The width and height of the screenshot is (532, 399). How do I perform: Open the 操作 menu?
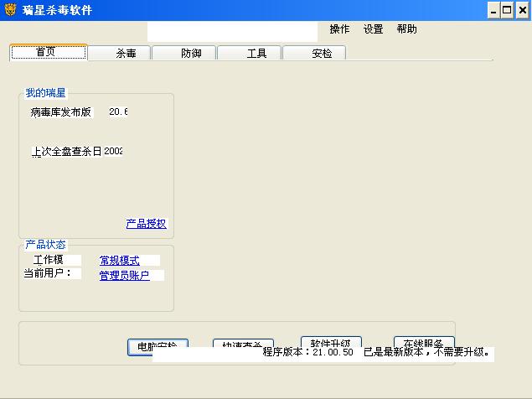tap(339, 29)
